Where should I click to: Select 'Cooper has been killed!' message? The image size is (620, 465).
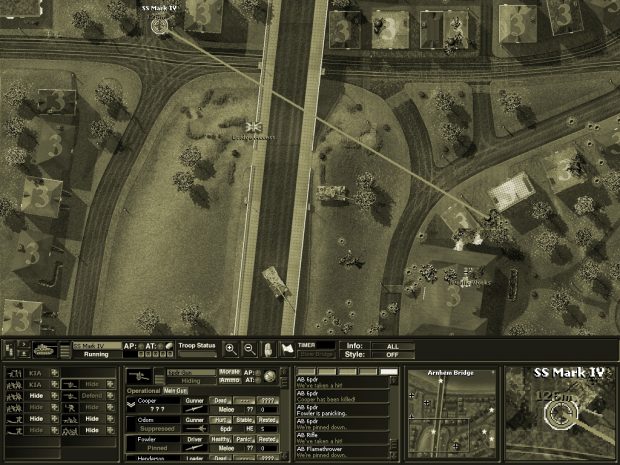coord(342,396)
